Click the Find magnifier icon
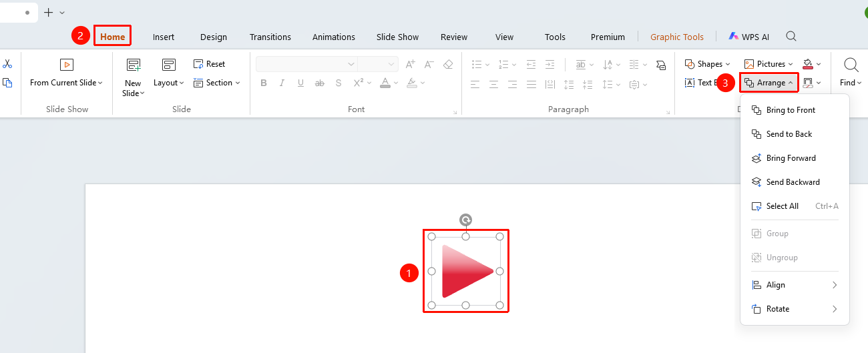Viewport: 868px width, 353px height. pyautogui.click(x=851, y=65)
